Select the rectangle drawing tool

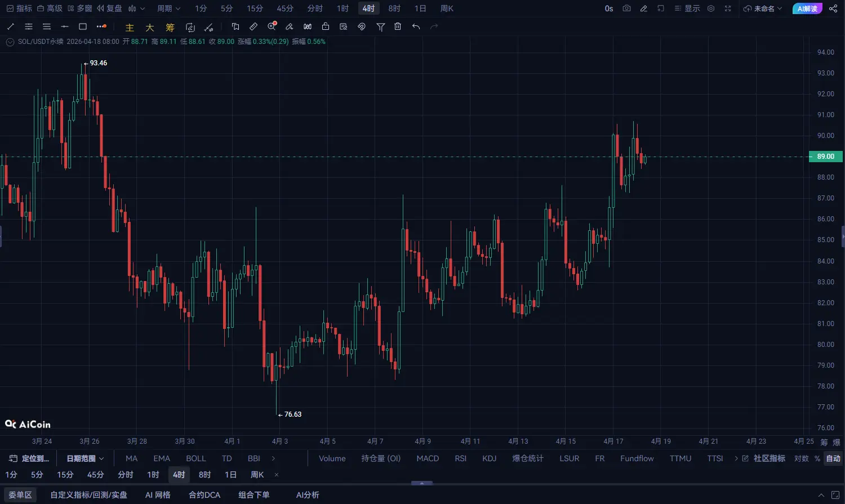tap(83, 26)
